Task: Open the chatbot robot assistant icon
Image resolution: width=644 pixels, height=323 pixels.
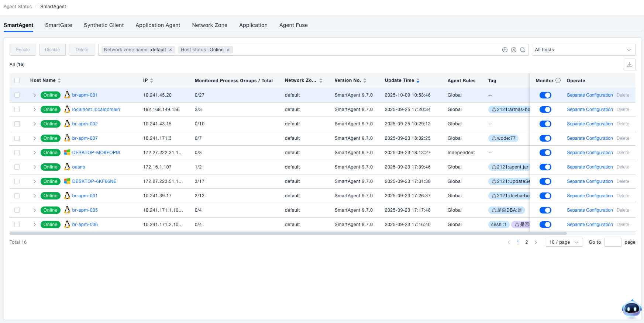Action: pos(631,309)
